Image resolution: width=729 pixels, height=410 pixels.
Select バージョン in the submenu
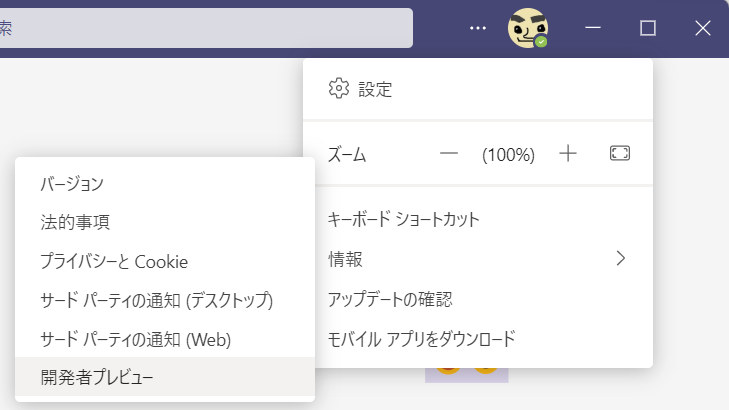point(165,184)
